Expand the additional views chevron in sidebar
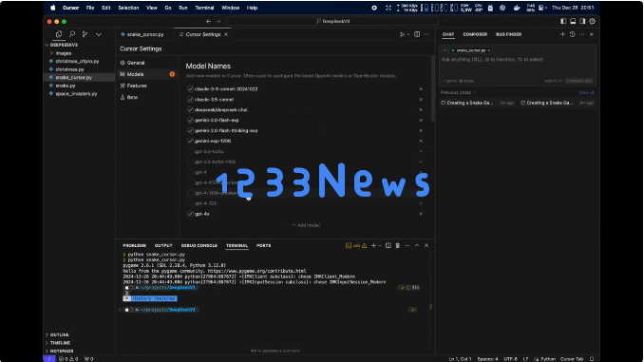Screen dimensions: 644x362 click(x=99, y=34)
